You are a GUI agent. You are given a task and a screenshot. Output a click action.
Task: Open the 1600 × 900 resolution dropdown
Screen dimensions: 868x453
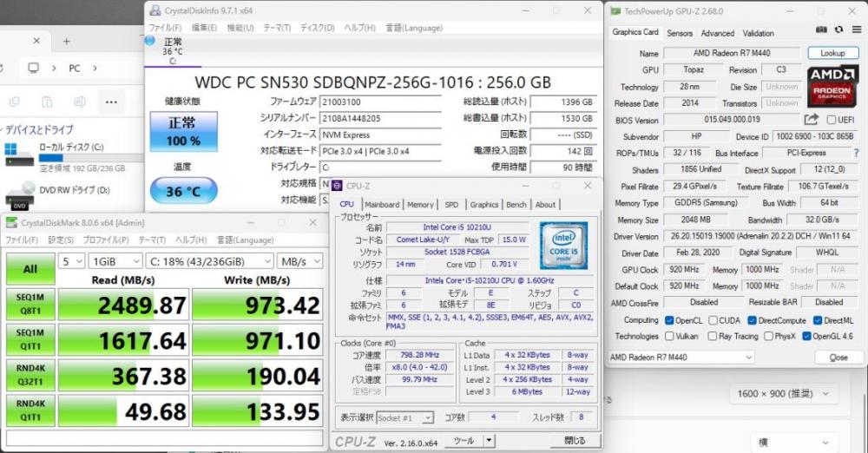click(x=783, y=394)
